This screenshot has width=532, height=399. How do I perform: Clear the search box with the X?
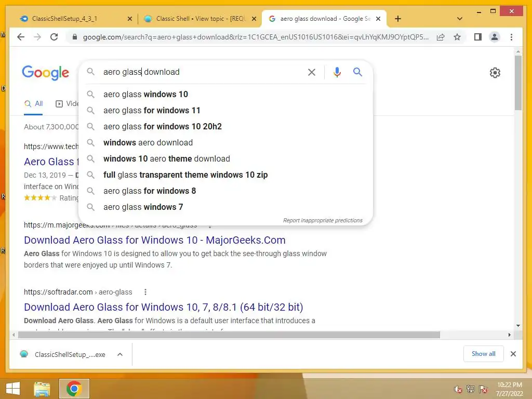pyautogui.click(x=312, y=72)
